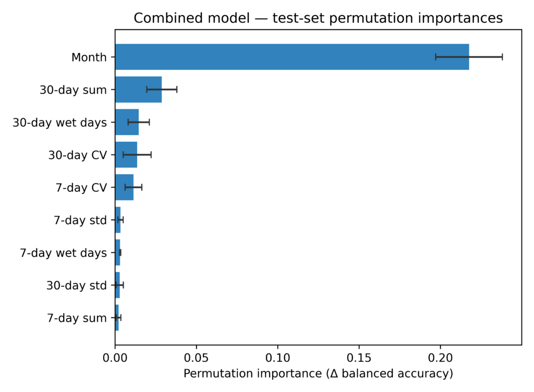Image resolution: width=534 pixels, height=392 pixels.
Task: Select the 7-day CV bar
Action: 124,187
